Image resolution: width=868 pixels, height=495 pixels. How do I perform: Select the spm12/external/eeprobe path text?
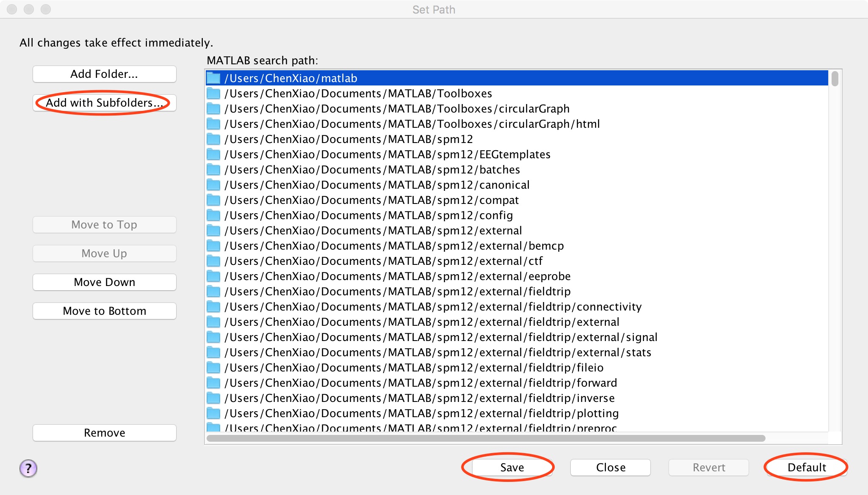point(398,276)
